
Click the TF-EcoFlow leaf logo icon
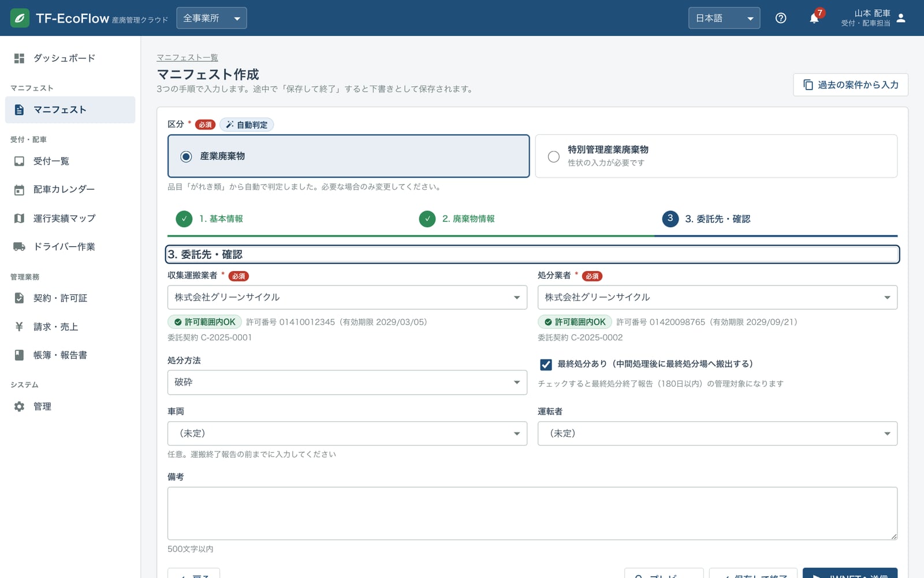[20, 18]
